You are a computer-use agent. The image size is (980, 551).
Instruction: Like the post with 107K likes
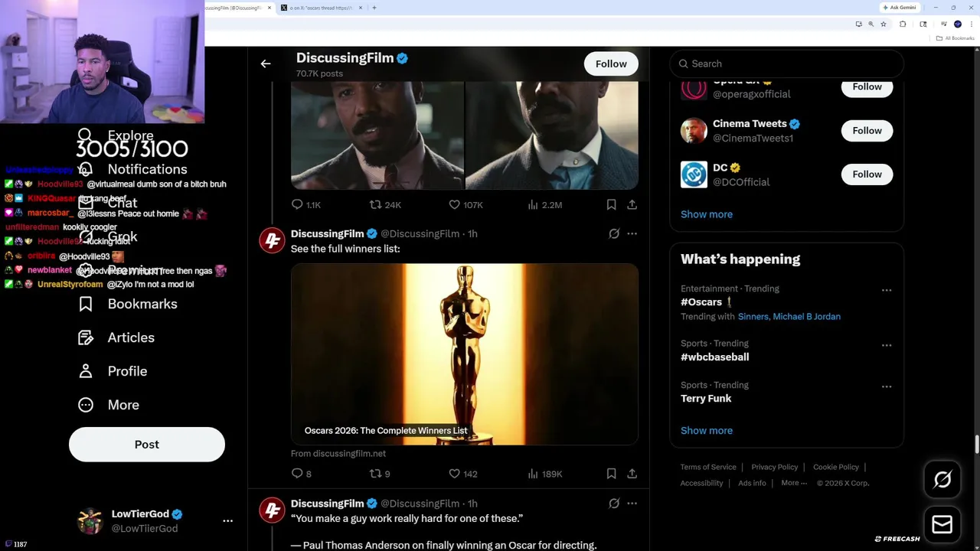point(465,204)
